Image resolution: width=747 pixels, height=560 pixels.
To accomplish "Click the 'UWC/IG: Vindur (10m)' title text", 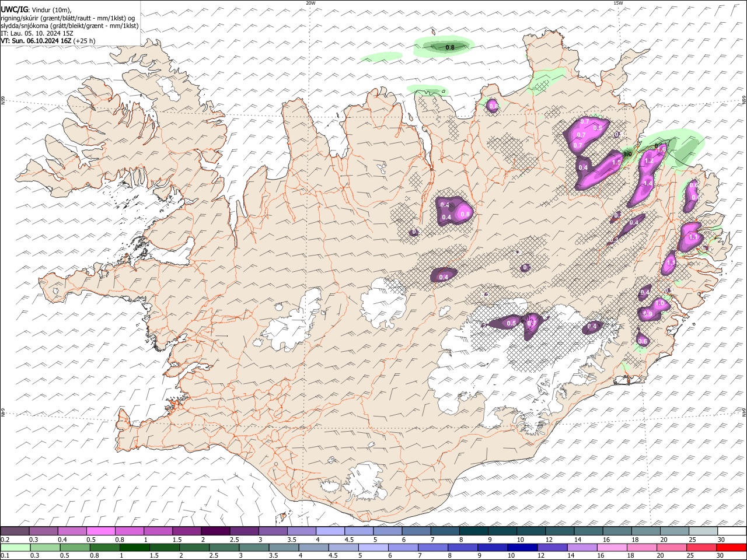I will click(x=36, y=10).
